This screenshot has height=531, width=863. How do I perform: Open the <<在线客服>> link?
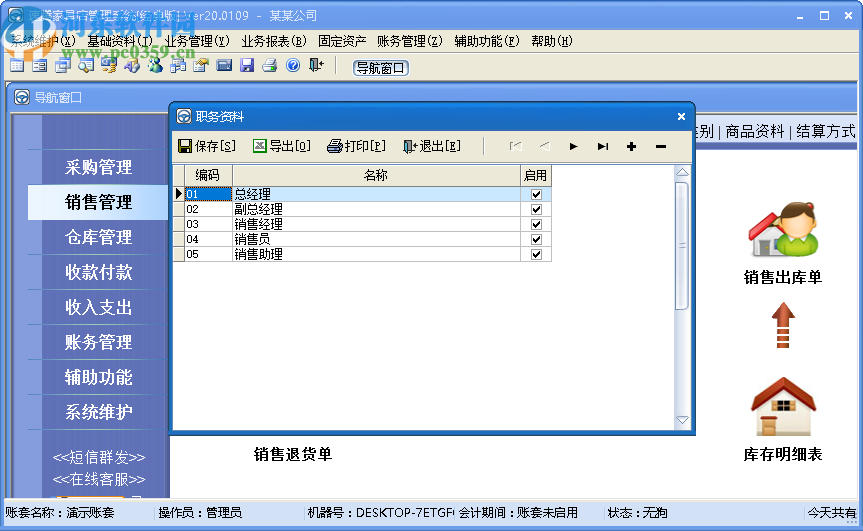[x=99, y=479]
